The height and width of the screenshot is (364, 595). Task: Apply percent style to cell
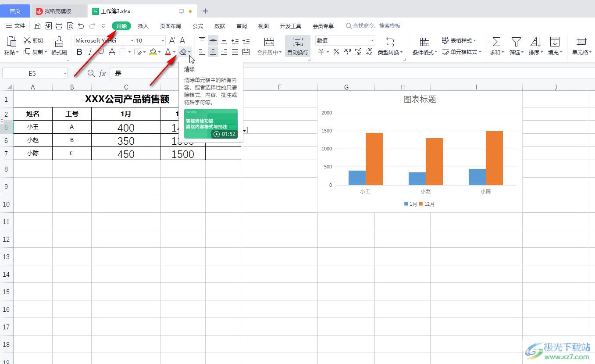click(336, 52)
